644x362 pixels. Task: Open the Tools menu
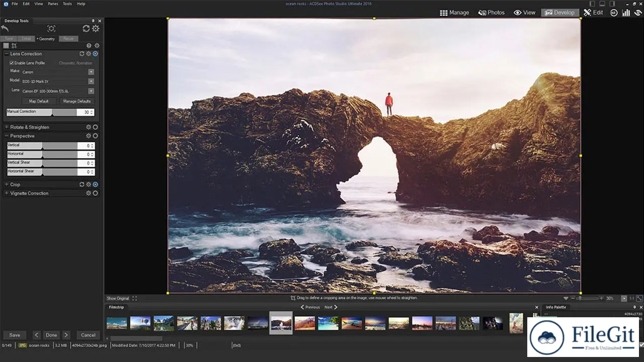67,4
